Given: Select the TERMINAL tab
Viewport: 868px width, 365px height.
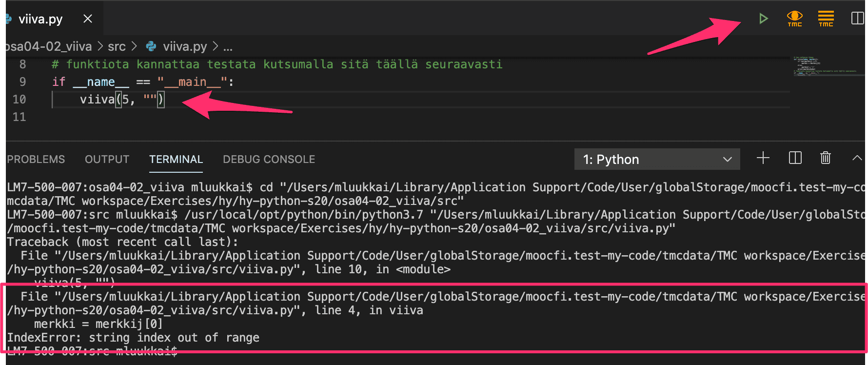Looking at the screenshot, I should pyautogui.click(x=176, y=160).
